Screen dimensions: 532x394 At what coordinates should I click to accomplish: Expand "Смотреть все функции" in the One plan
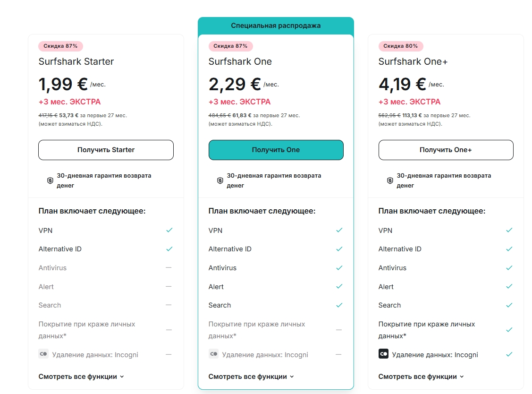point(251,377)
